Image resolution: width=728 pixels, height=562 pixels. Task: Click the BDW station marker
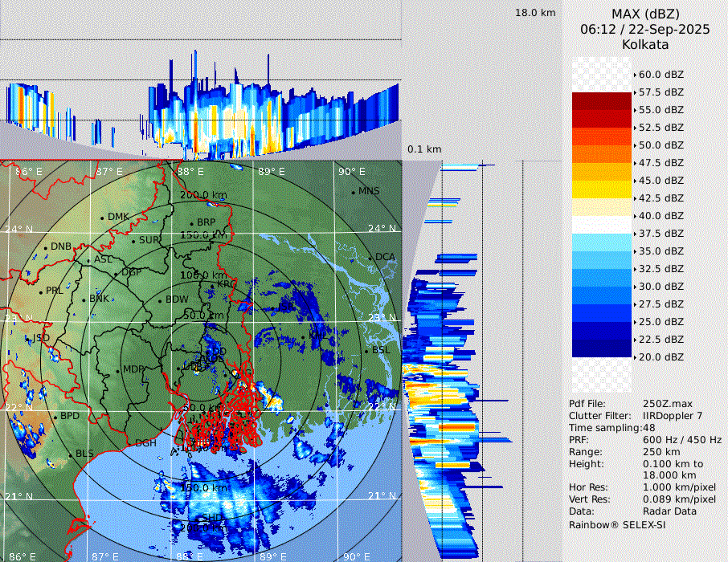160,300
